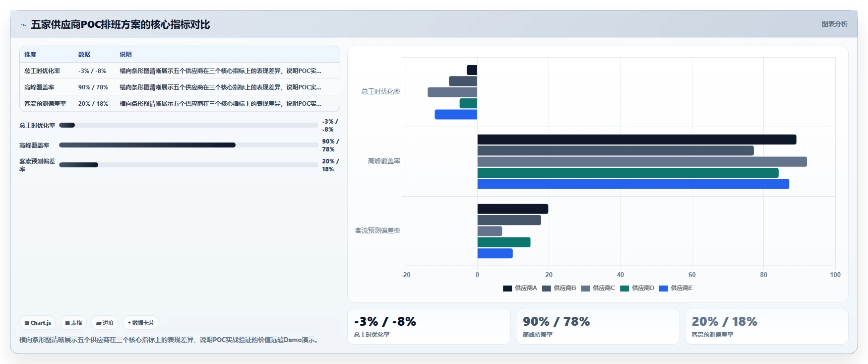Click 供应商E bar in 高峰覆盖率 group
Viewport: 868px width, 364px height.
click(633, 184)
